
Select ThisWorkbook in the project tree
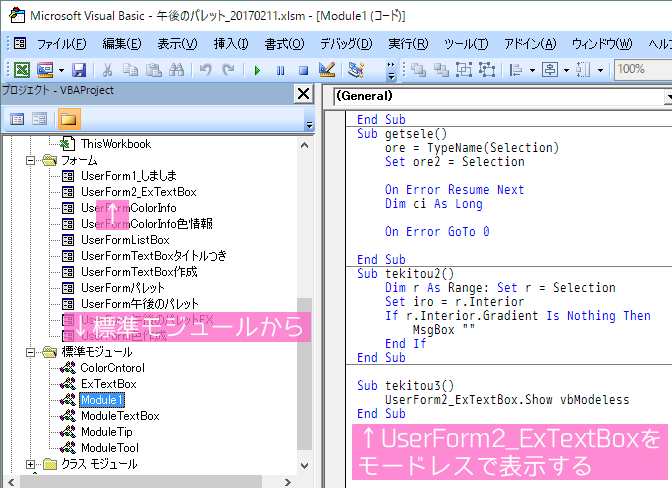[x=116, y=144]
